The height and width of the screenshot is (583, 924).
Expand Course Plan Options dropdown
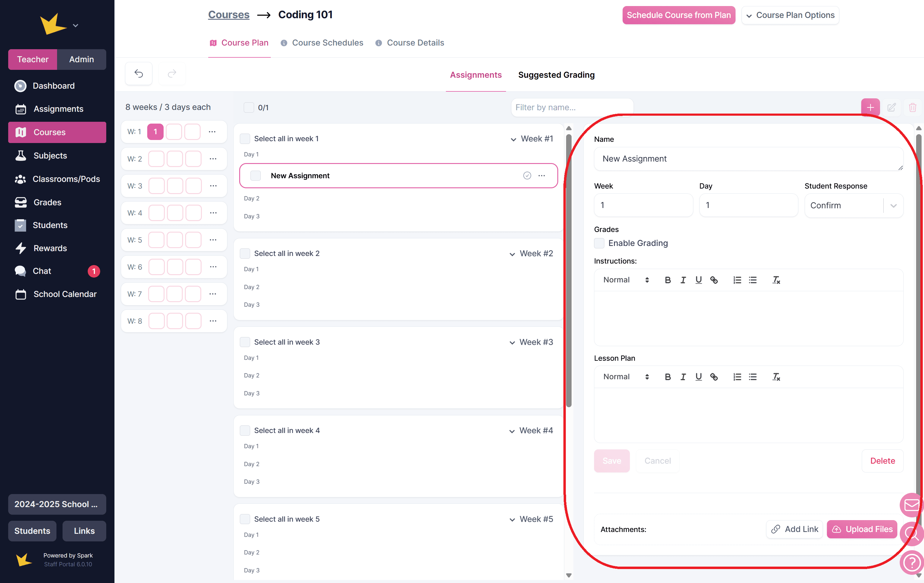[790, 15]
